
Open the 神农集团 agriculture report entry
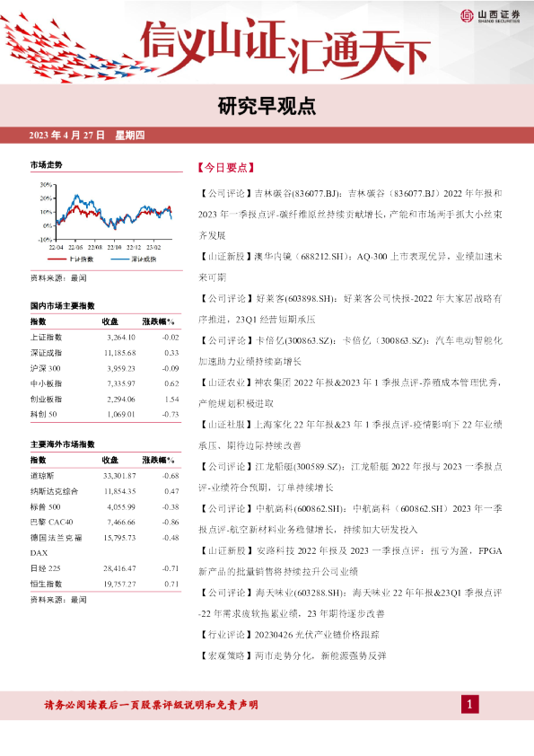pyautogui.click(x=350, y=392)
